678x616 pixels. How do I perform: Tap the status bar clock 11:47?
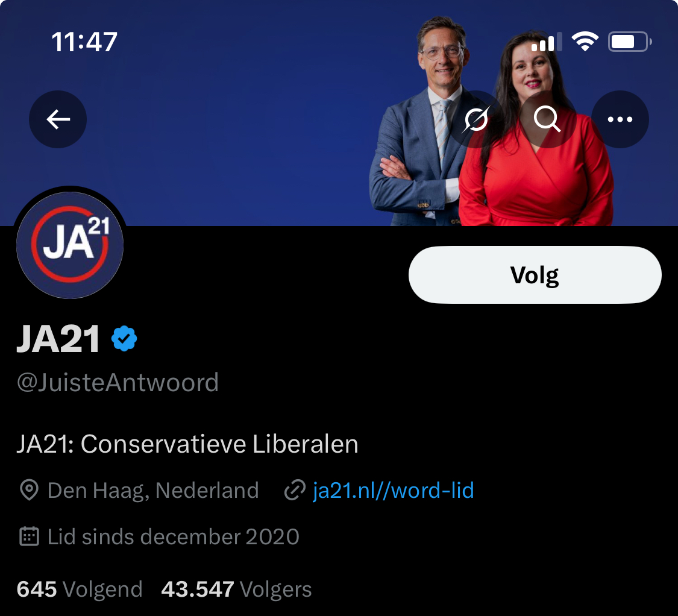pyautogui.click(x=84, y=42)
